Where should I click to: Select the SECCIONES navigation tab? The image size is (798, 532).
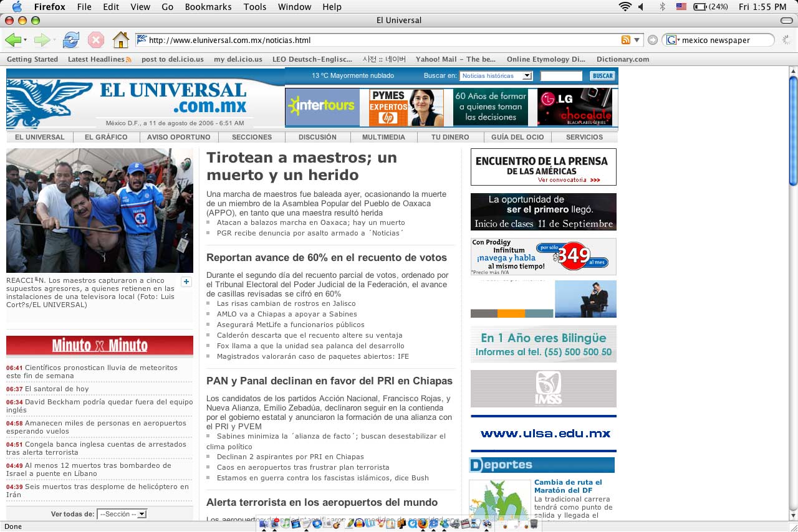tap(252, 137)
